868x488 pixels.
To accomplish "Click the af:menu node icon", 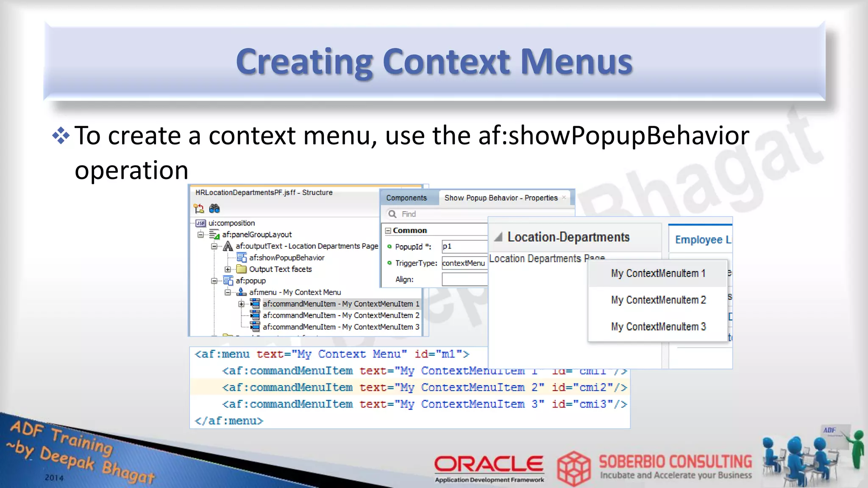I will click(242, 292).
